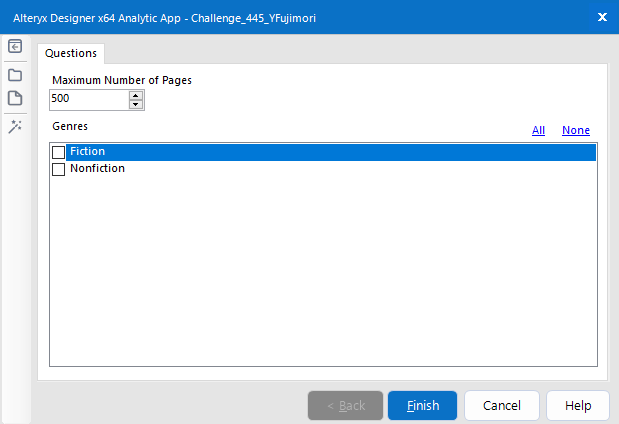Click the greyed-out Back button
The width and height of the screenshot is (619, 424).
(x=345, y=406)
